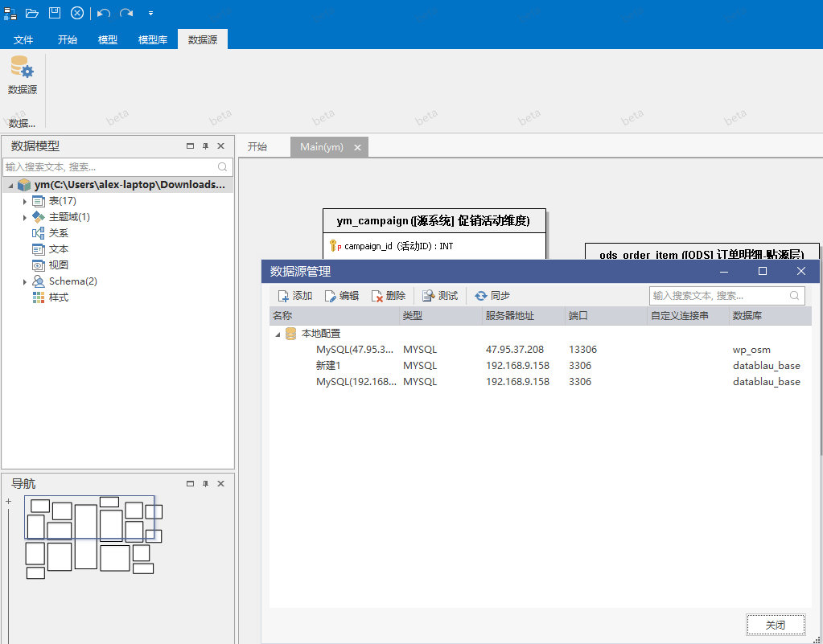This screenshot has height=644, width=823.
Task: Click the 数据模型 search text field
Action: coord(117,166)
